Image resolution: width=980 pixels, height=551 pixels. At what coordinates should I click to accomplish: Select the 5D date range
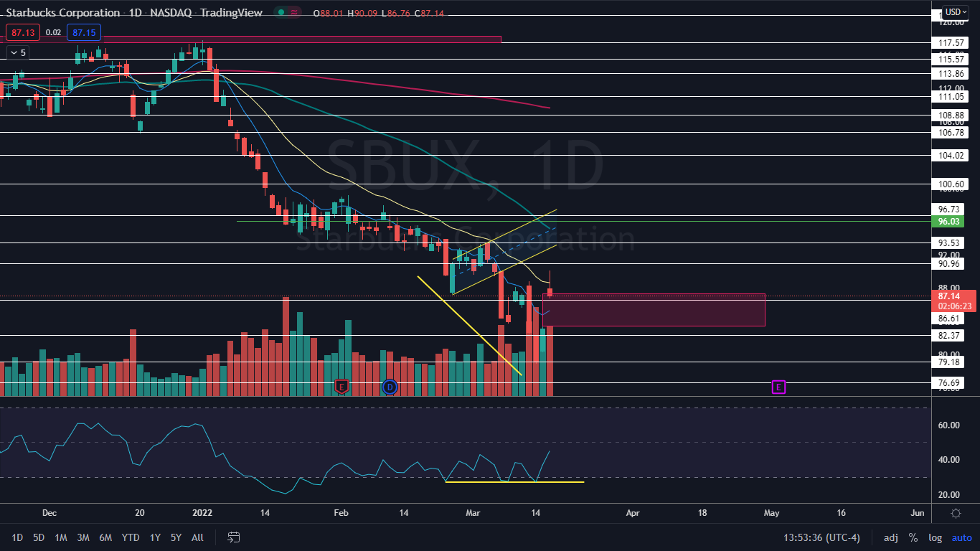39,537
